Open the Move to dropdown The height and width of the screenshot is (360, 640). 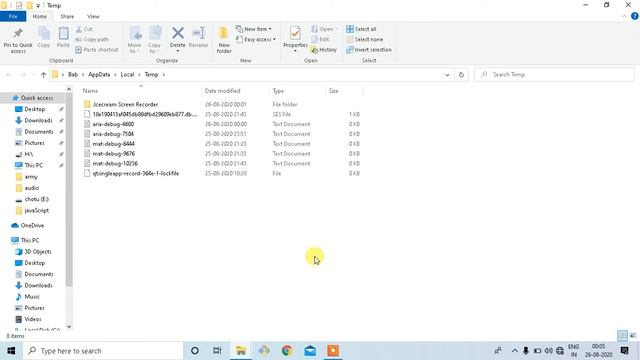pos(134,40)
